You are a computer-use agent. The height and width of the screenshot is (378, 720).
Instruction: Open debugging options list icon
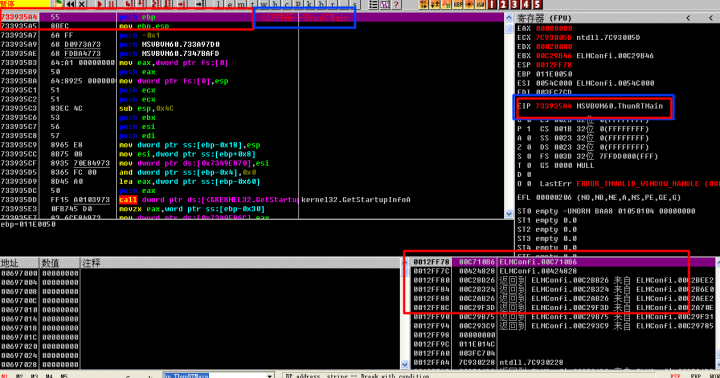pos(373,5)
